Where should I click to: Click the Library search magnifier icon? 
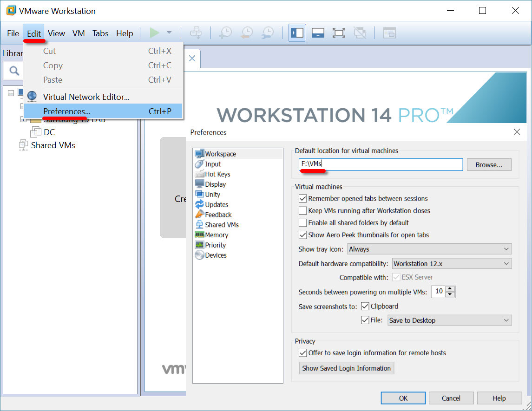[14, 71]
